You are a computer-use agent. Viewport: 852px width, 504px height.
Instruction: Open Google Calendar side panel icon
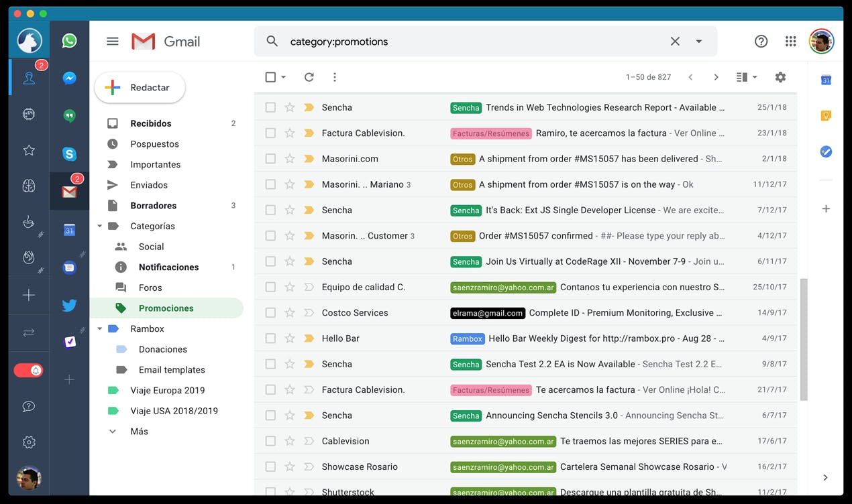point(826,80)
